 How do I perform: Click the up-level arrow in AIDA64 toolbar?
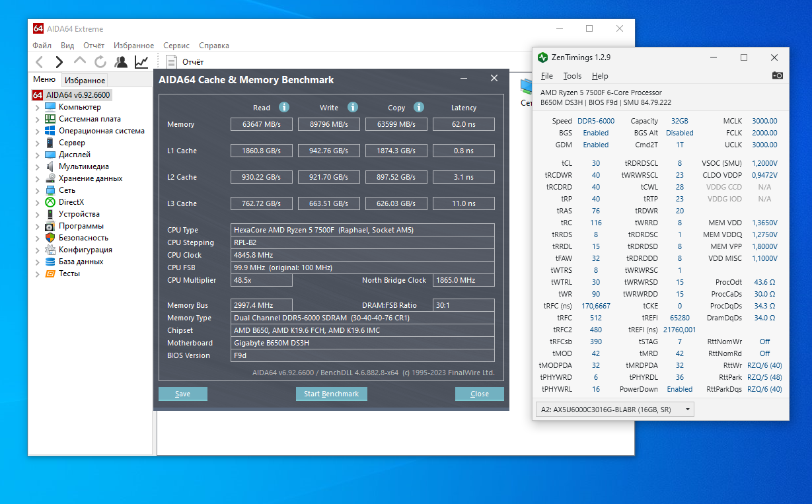(x=80, y=61)
